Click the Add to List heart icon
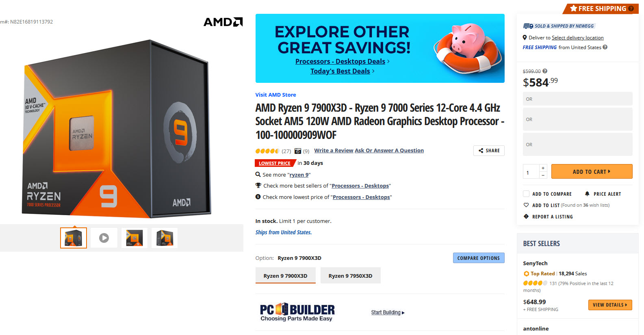Screen dimensions: 644x335 click(x=526, y=205)
